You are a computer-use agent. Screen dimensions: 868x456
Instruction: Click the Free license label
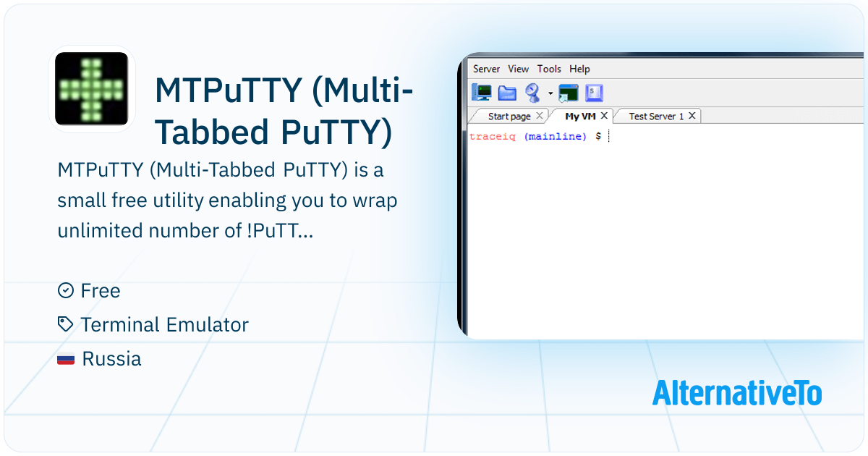101,291
